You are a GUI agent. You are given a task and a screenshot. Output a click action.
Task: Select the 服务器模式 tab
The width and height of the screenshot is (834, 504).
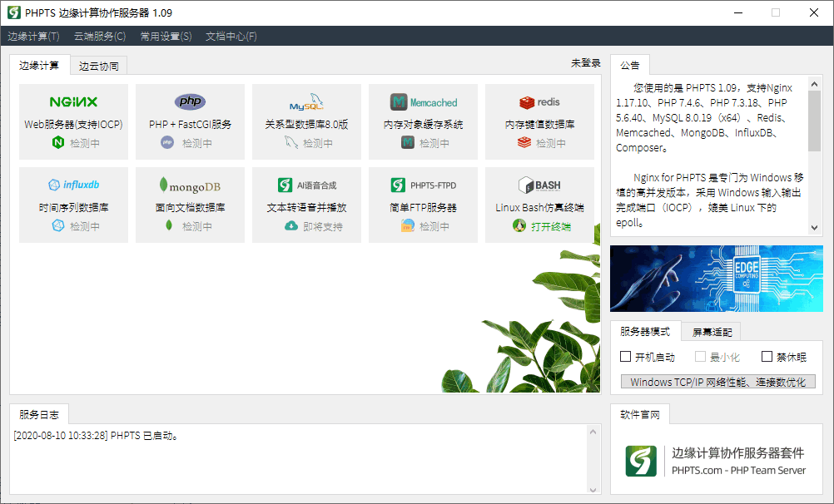point(645,331)
